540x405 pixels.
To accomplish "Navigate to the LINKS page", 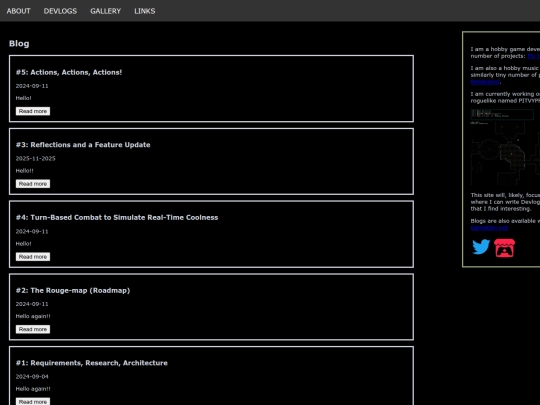I will pos(145,11).
